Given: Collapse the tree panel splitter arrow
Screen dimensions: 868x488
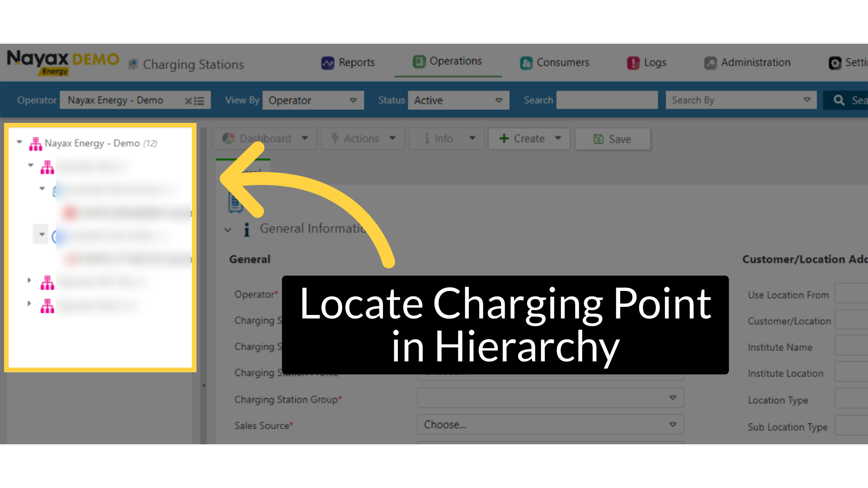Looking at the screenshot, I should (203, 385).
